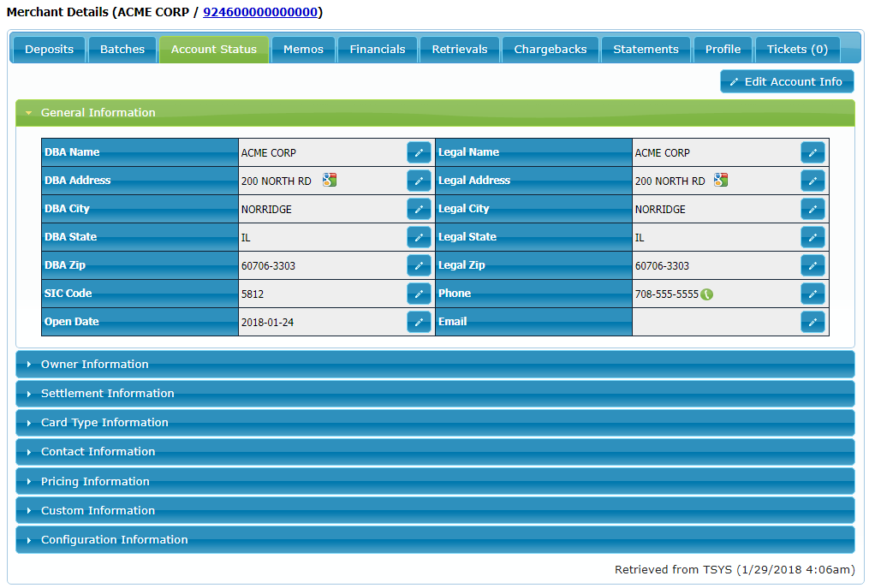Click green phone call icon by 708-555-5555
Viewport: 869px width, 588px height.
coord(706,294)
